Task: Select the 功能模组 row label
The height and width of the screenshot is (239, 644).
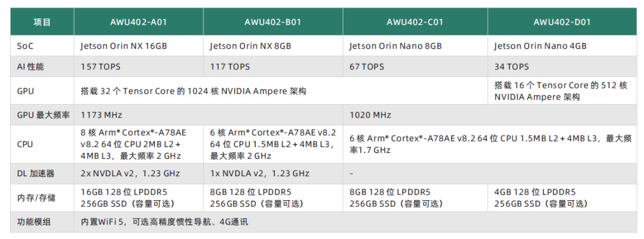Action: click(34, 222)
